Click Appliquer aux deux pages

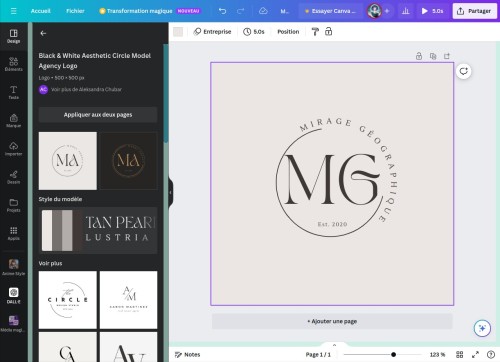click(98, 115)
